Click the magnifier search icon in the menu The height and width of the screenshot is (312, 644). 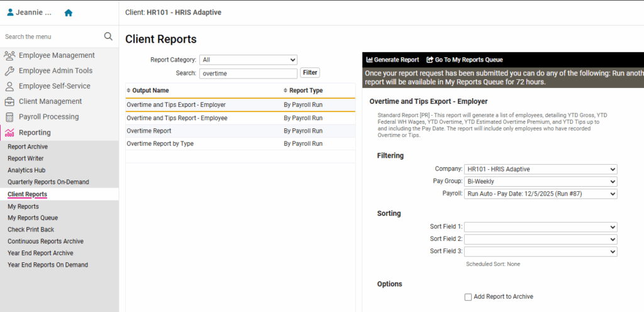[108, 36]
